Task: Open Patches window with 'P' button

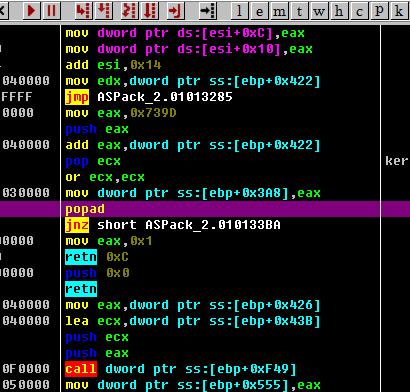Action: pos(379,11)
